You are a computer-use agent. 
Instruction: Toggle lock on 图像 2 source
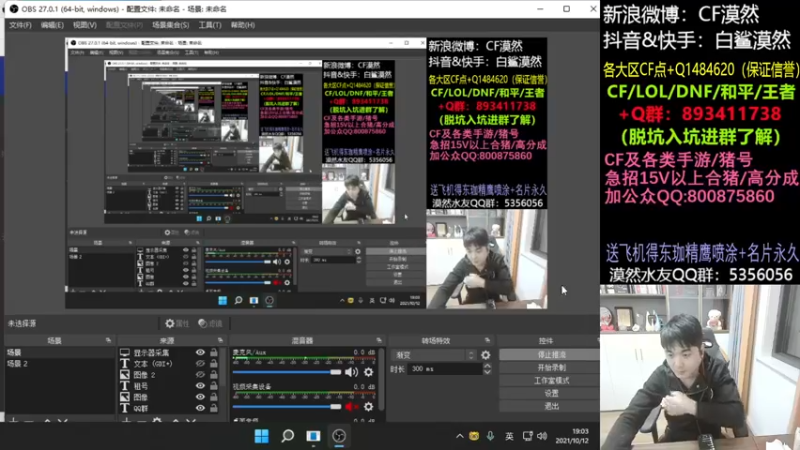click(x=214, y=375)
